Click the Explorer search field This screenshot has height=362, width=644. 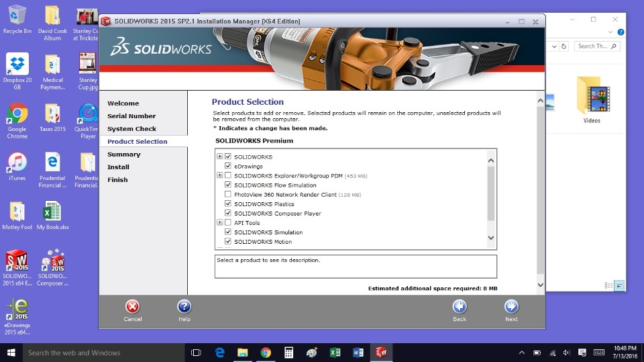click(597, 46)
